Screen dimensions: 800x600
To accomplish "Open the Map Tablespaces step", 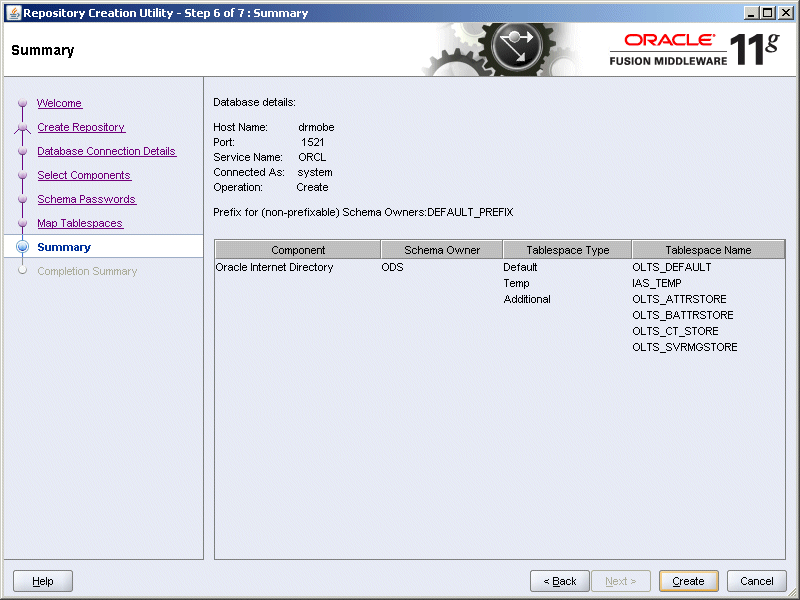I will [80, 223].
